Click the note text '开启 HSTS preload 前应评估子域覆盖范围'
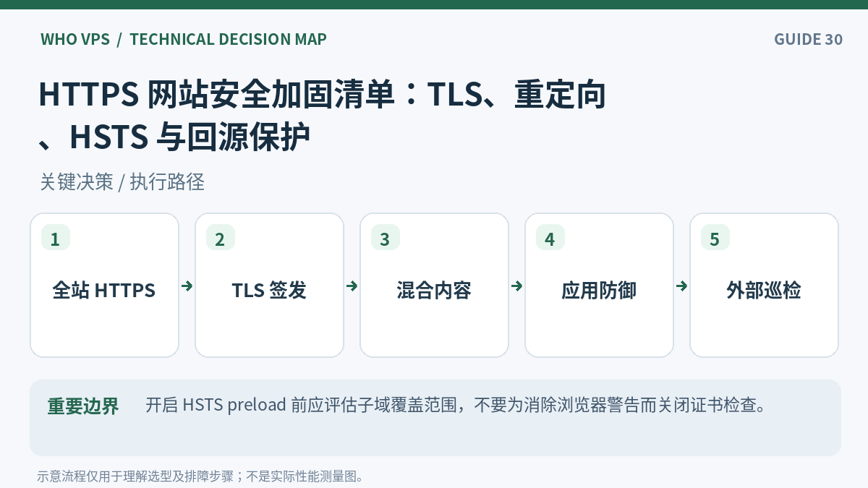This screenshot has height=488, width=868. (302, 405)
